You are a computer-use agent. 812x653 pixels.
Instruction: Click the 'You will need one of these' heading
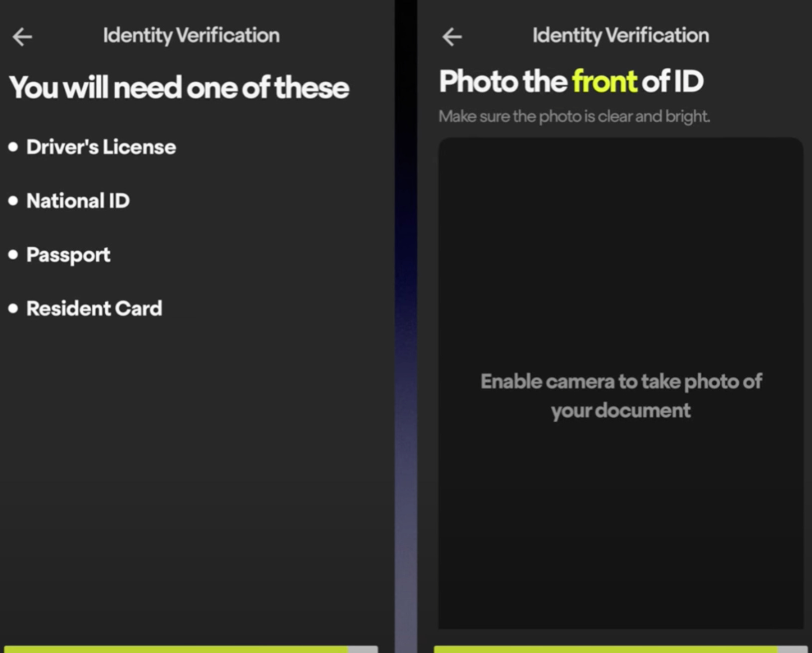[179, 88]
